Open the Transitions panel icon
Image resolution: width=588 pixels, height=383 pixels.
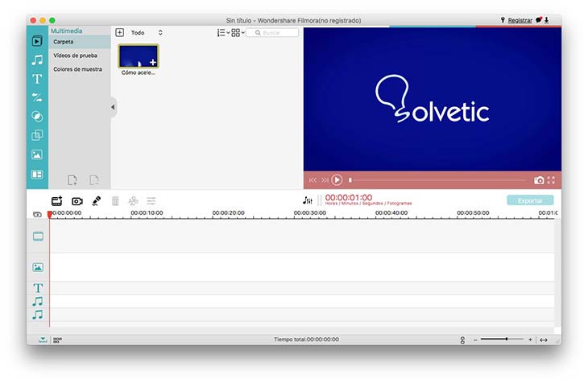point(37,97)
